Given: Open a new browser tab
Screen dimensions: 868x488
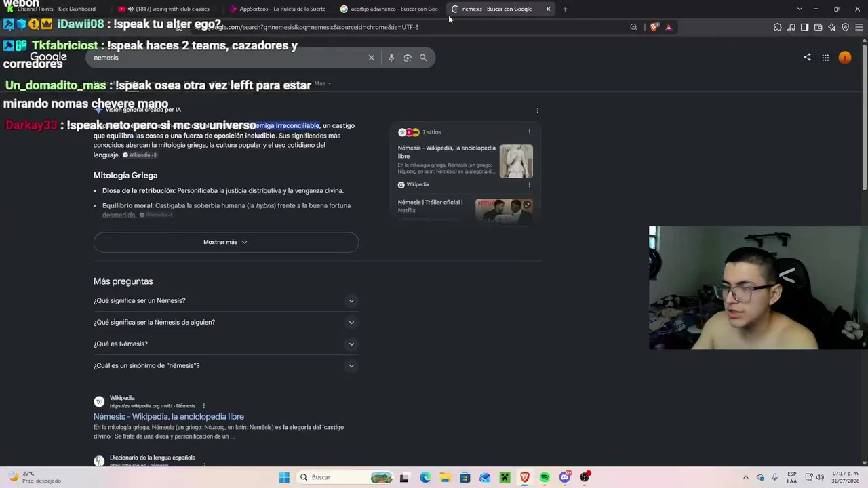Looking at the screenshot, I should (565, 9).
